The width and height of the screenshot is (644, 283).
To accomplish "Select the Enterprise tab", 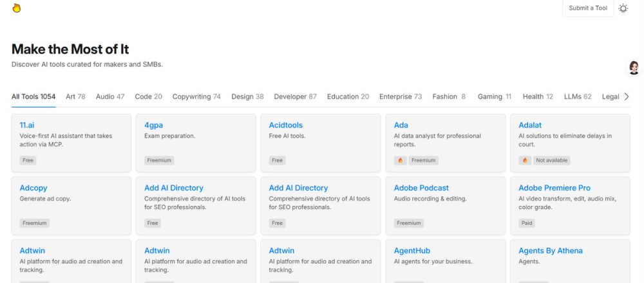I will (x=401, y=96).
